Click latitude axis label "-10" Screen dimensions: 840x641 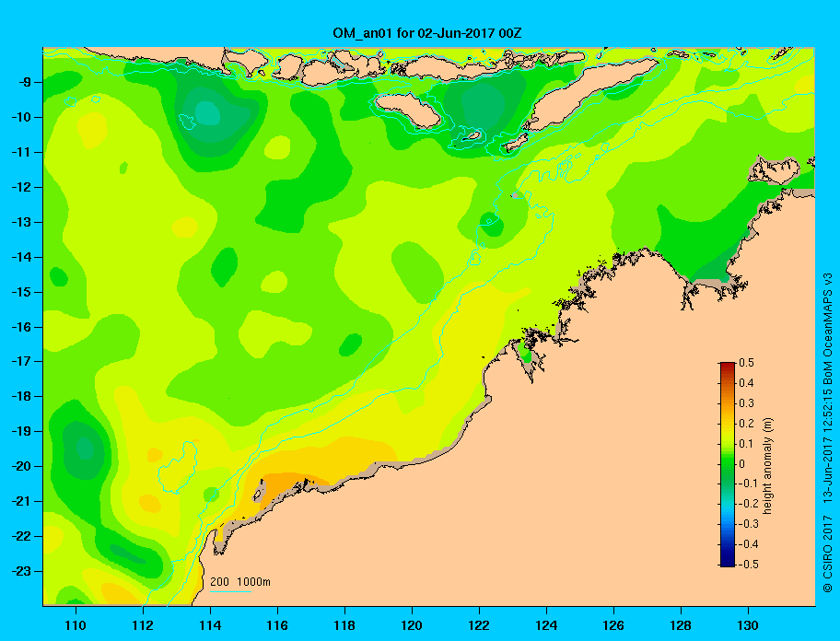coord(20,117)
